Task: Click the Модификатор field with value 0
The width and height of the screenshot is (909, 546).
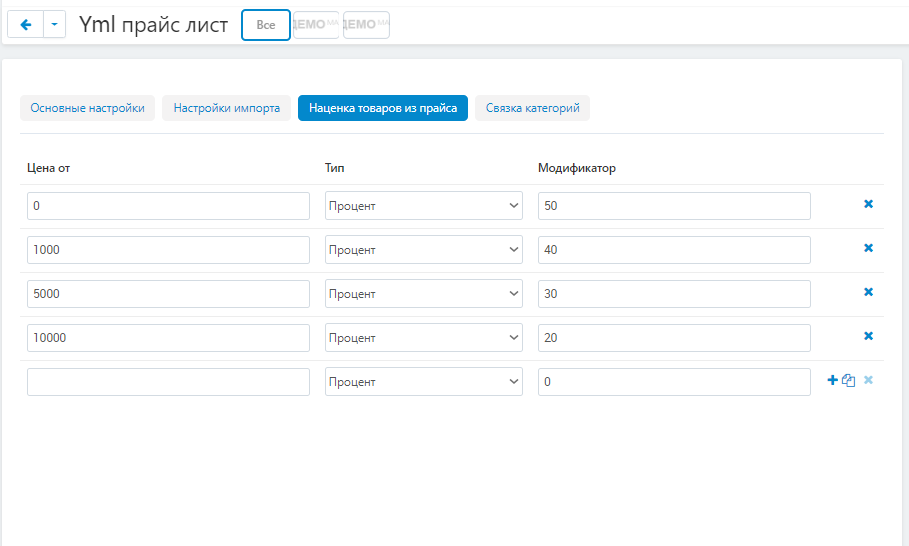Action: 674,382
